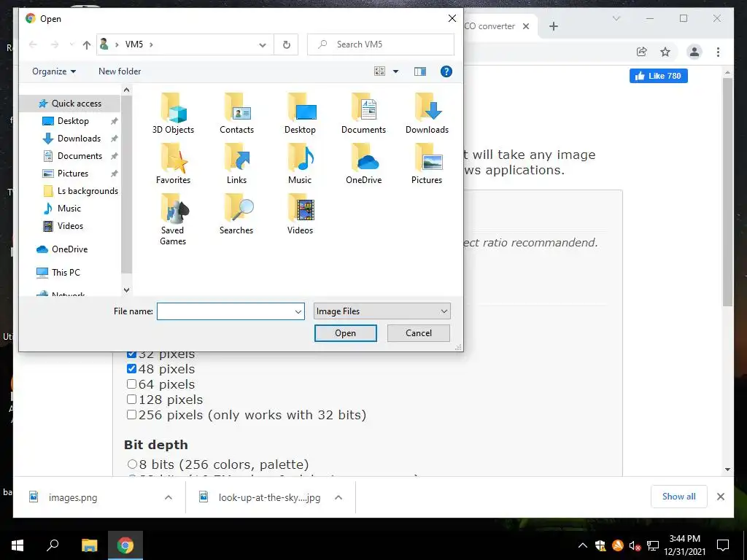This screenshot has height=560, width=747.
Task: Show hidden system tray icons
Action: point(582,545)
